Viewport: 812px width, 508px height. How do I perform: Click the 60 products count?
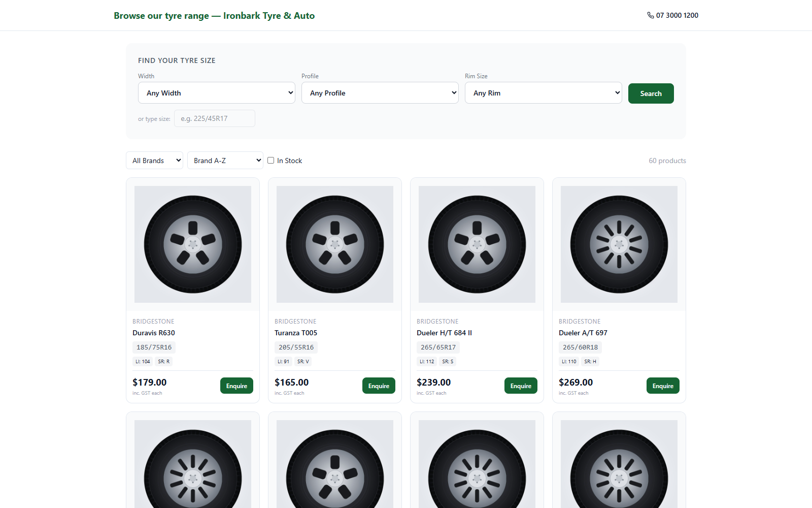667,161
